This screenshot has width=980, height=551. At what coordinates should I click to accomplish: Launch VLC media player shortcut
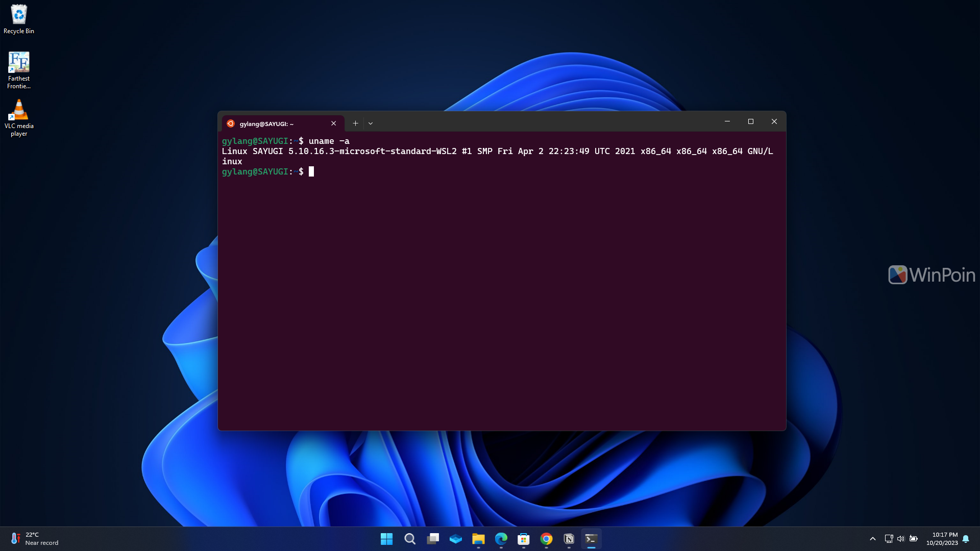[x=19, y=117]
